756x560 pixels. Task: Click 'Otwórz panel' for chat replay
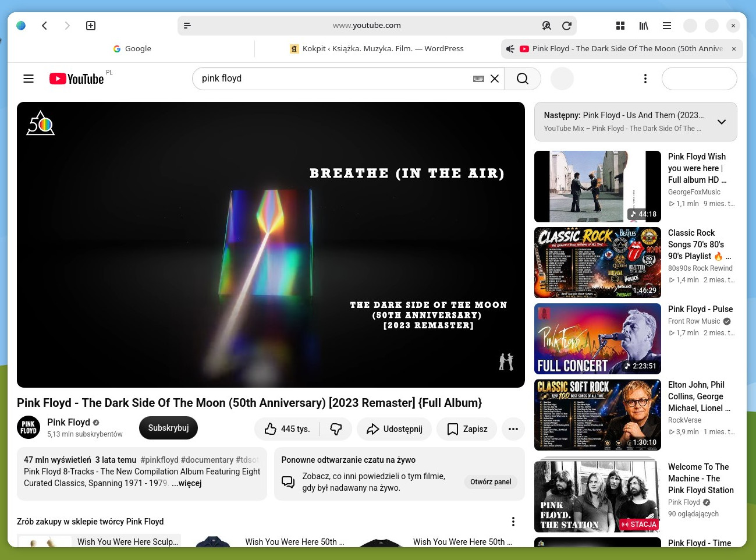(x=491, y=482)
